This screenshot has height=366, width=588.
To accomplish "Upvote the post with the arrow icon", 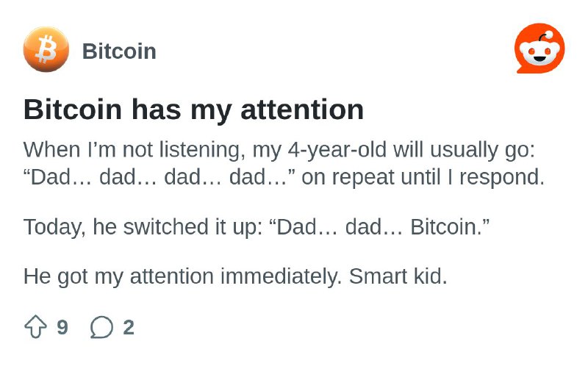I will pos(35,326).
